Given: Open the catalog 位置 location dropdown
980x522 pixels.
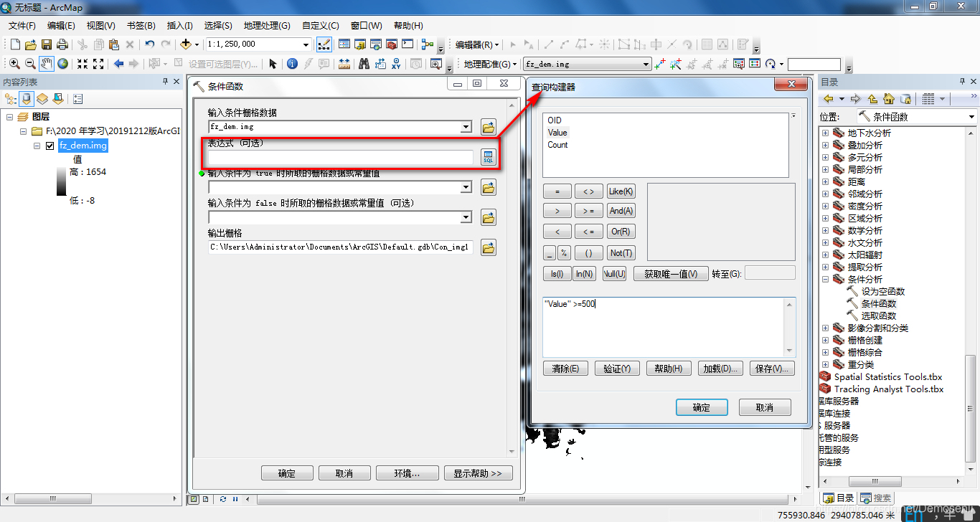Looking at the screenshot, I should (972, 117).
